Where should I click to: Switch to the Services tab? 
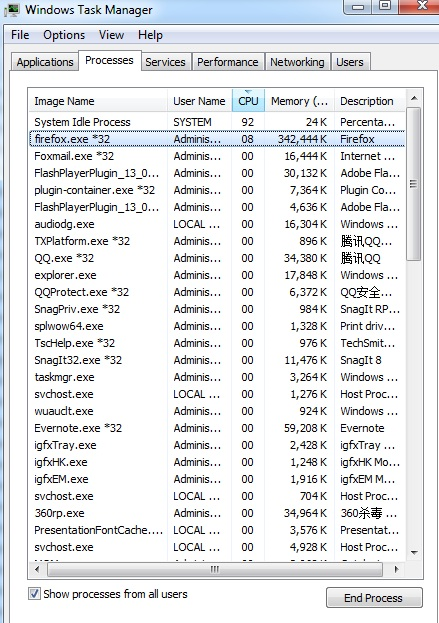[x=165, y=62]
